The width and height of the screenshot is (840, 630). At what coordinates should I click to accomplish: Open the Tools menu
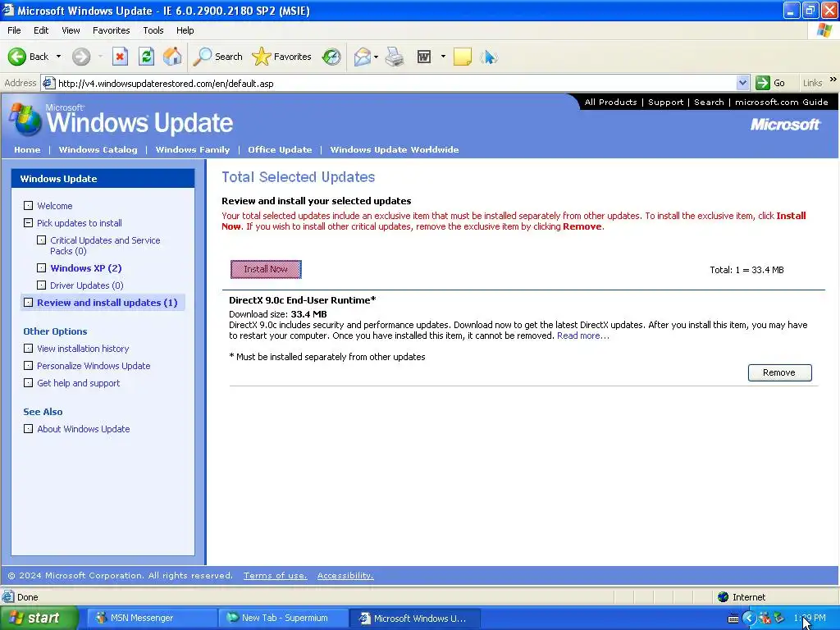click(x=153, y=30)
